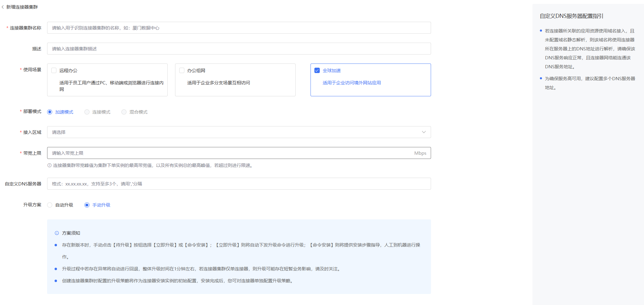Select the 加速模式 radio button
The image size is (644, 305).
tap(50, 112)
